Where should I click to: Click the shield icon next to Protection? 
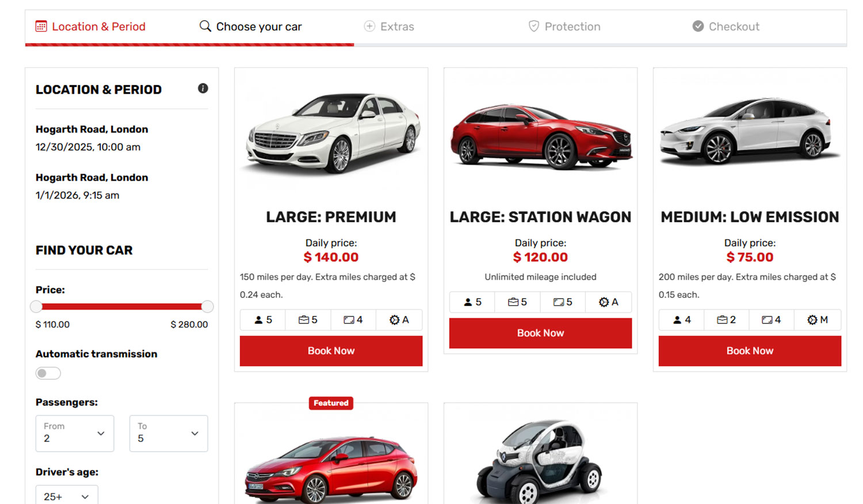(534, 26)
